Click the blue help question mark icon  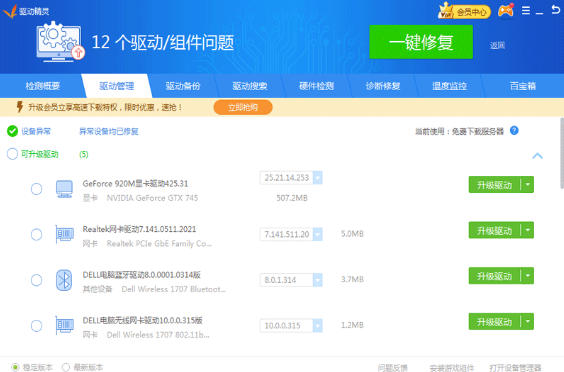tap(514, 131)
